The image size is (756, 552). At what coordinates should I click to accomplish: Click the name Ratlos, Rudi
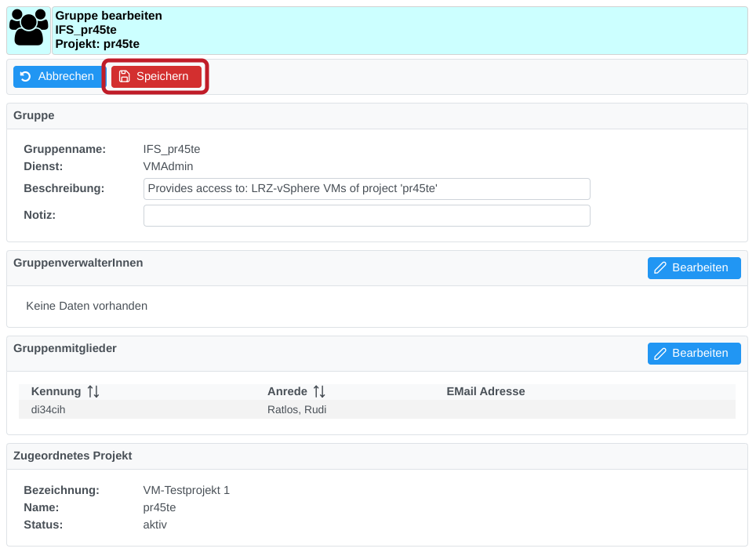click(296, 409)
